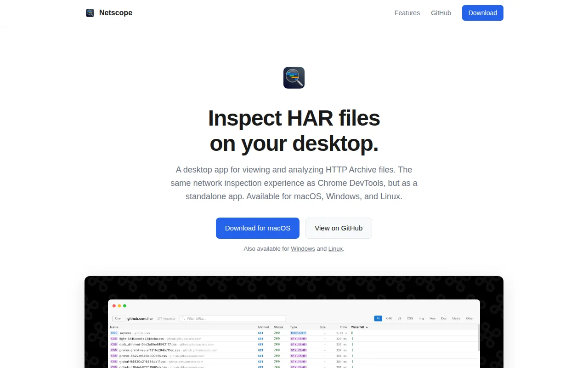Click View on GitHub button
The width and height of the screenshot is (588, 368).
(x=339, y=228)
